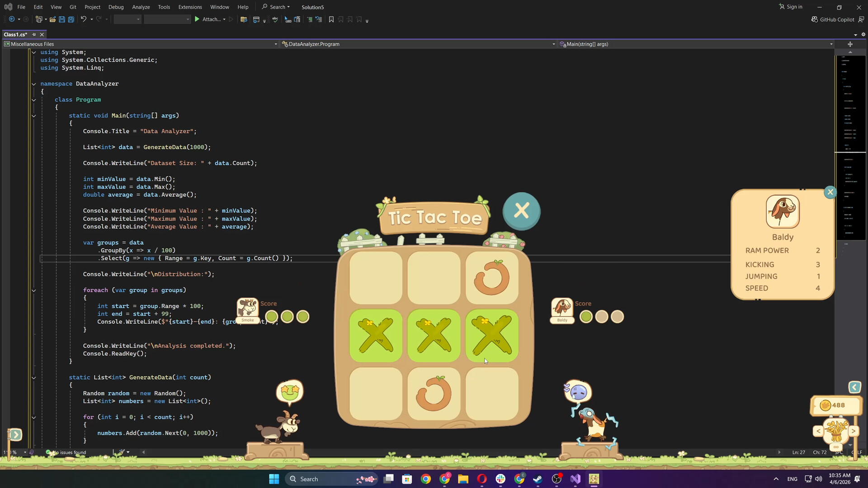
Task: Click the Ln: 27 status bar indicator
Action: click(x=798, y=452)
